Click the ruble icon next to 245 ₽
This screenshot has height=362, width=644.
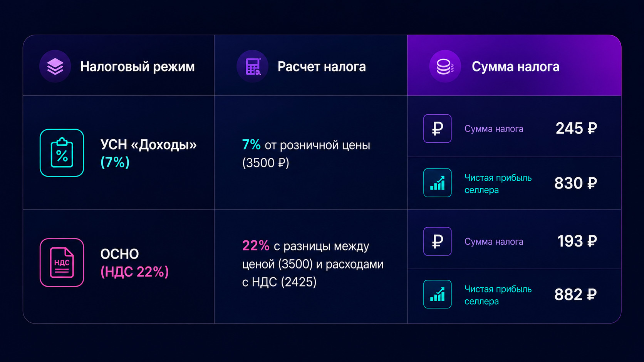pos(438,128)
